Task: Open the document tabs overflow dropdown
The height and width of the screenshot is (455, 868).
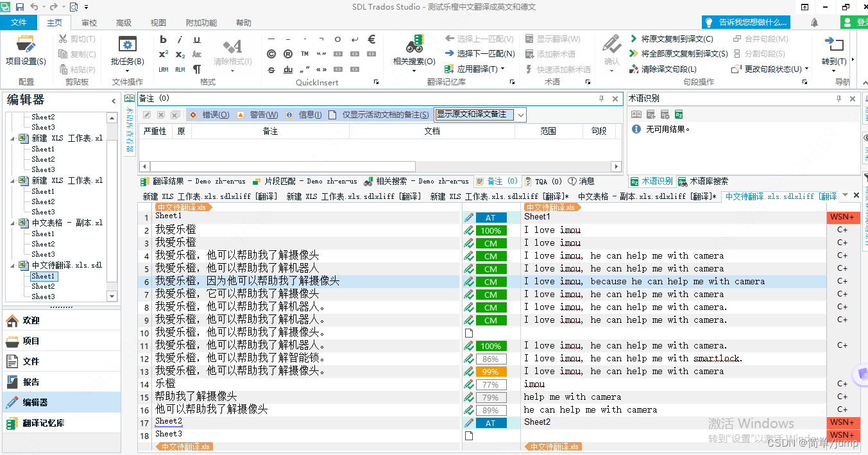Action: [845, 196]
